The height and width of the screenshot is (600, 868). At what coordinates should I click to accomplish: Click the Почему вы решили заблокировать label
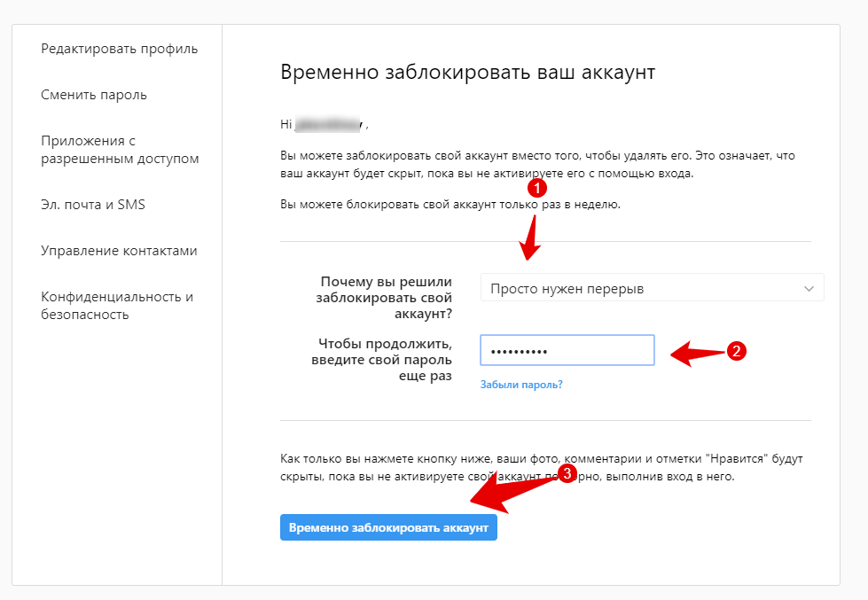coord(384,298)
